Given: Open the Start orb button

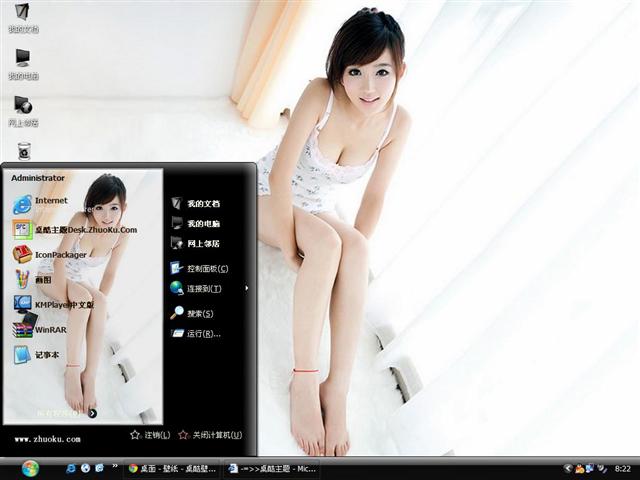Looking at the screenshot, I should coord(30,469).
